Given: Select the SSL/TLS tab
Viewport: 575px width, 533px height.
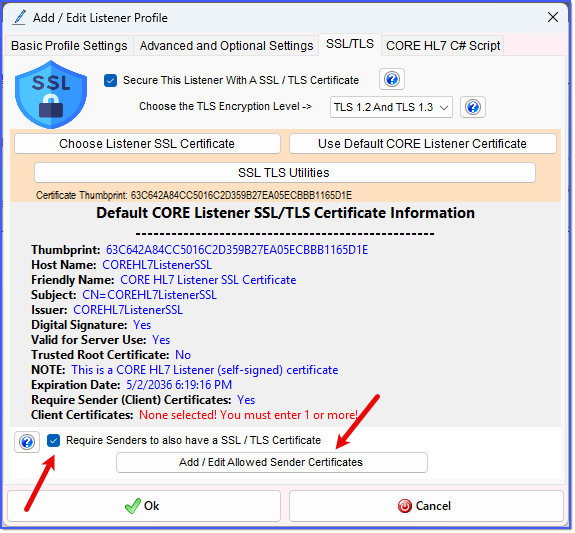Looking at the screenshot, I should coord(350,44).
